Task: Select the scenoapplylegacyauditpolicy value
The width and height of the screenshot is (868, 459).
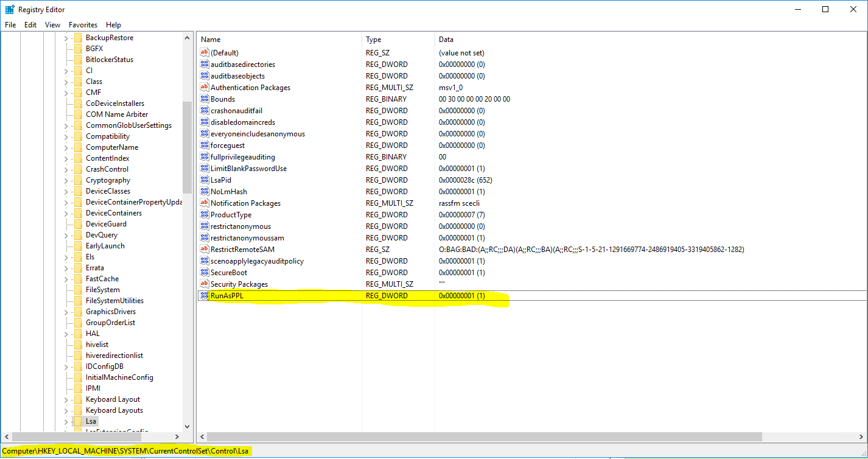Action: (x=257, y=261)
